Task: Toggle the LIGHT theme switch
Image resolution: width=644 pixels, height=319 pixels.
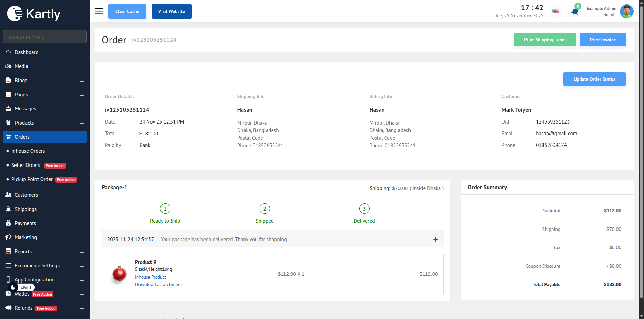Action: pyautogui.click(x=21, y=287)
